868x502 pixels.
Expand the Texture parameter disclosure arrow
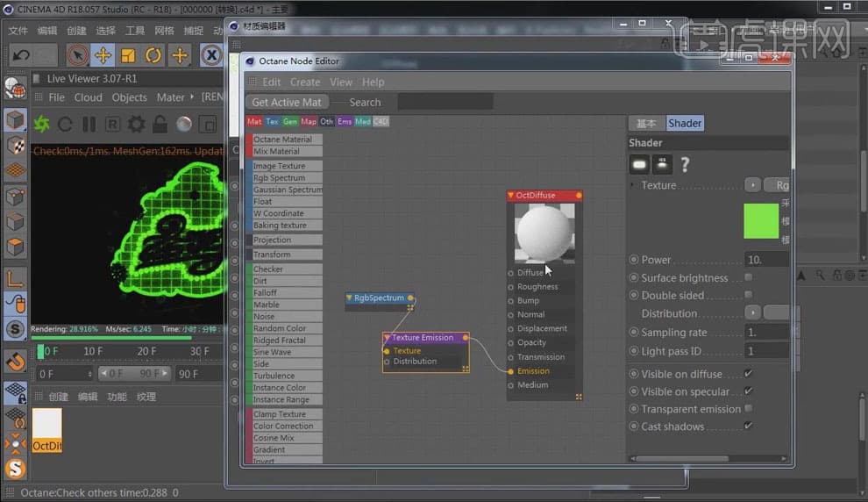[x=632, y=184]
